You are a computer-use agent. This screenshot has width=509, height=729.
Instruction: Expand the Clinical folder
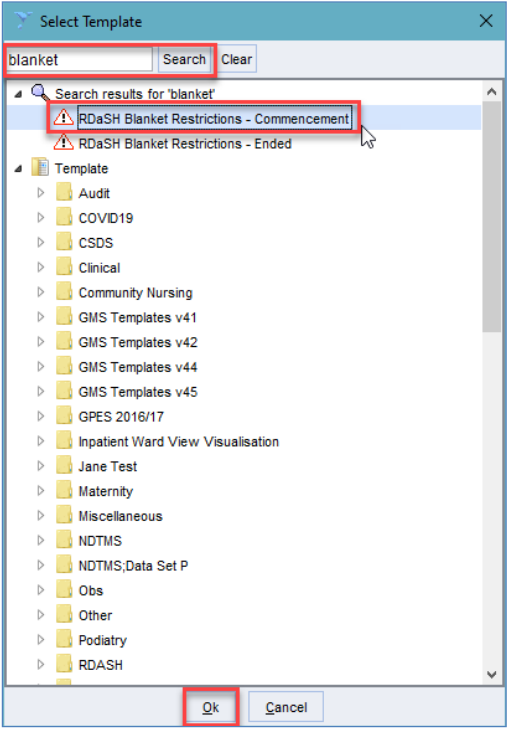[x=40, y=267]
